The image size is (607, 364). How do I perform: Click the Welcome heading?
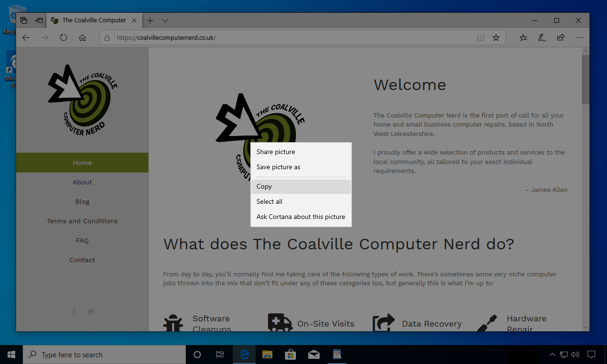(410, 85)
